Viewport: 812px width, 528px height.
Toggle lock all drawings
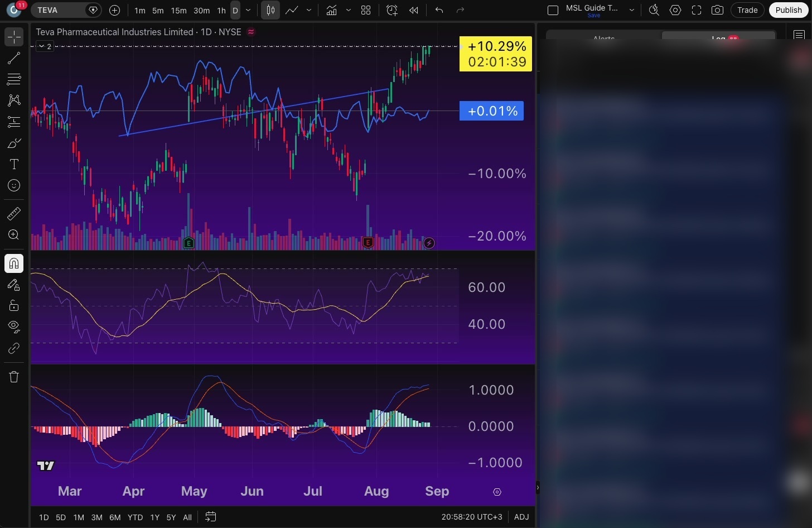coord(14,305)
